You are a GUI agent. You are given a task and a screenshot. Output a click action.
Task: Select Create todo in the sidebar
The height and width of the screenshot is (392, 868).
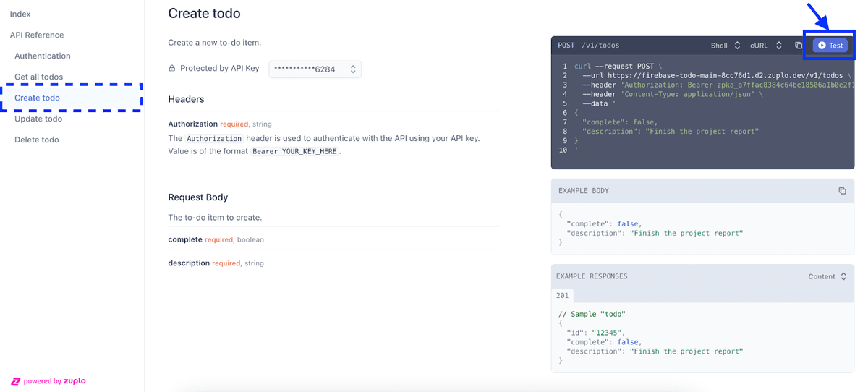point(37,98)
